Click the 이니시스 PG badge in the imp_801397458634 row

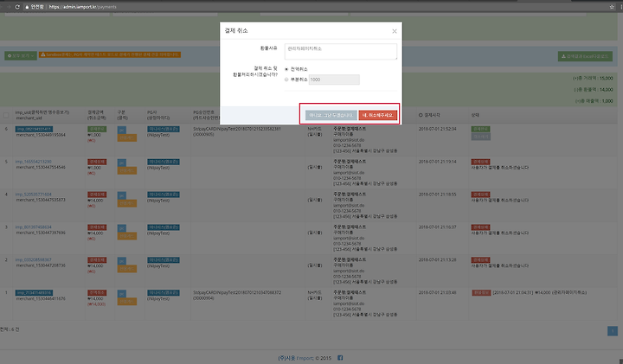click(x=164, y=227)
